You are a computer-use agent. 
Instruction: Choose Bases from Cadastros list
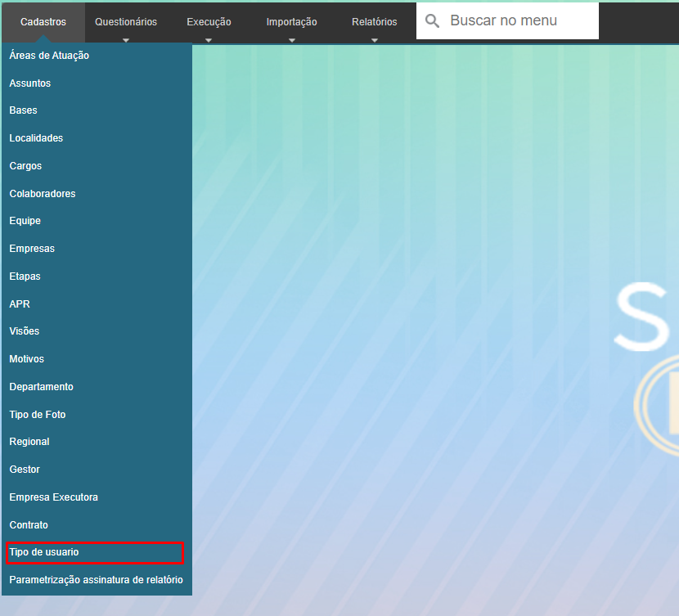pos(24,110)
